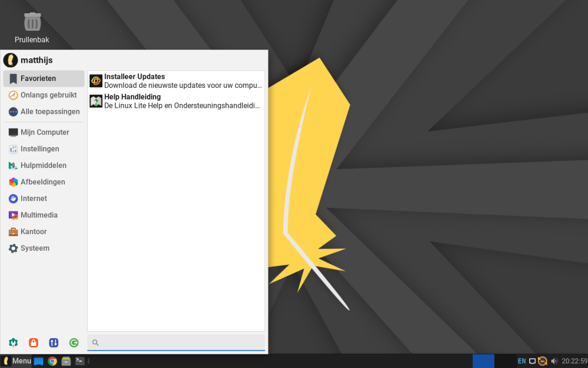The width and height of the screenshot is (588, 368).
Task: Click the orange update notifier tray icon
Action: 542,361
